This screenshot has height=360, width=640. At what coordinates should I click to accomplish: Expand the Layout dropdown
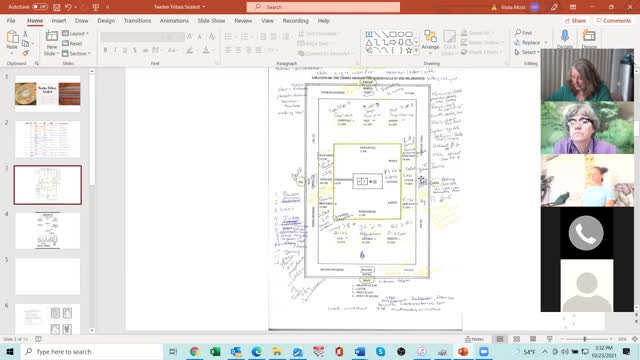tap(76, 33)
